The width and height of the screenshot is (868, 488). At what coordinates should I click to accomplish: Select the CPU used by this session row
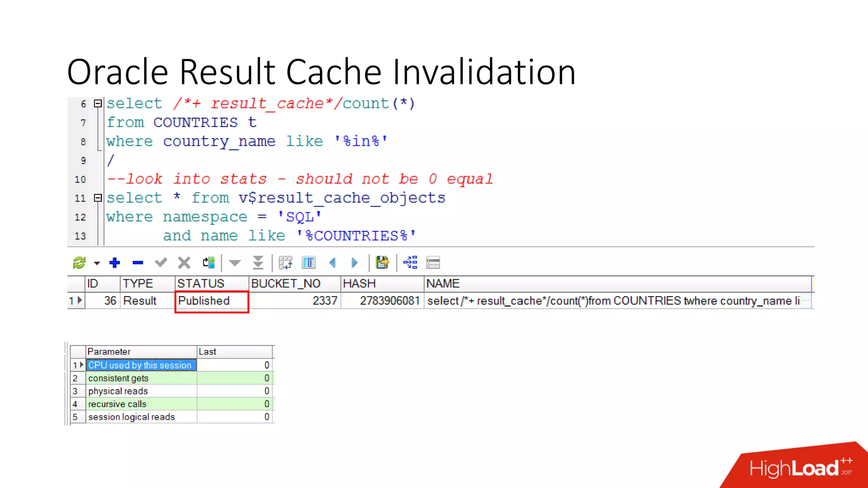tap(172, 365)
